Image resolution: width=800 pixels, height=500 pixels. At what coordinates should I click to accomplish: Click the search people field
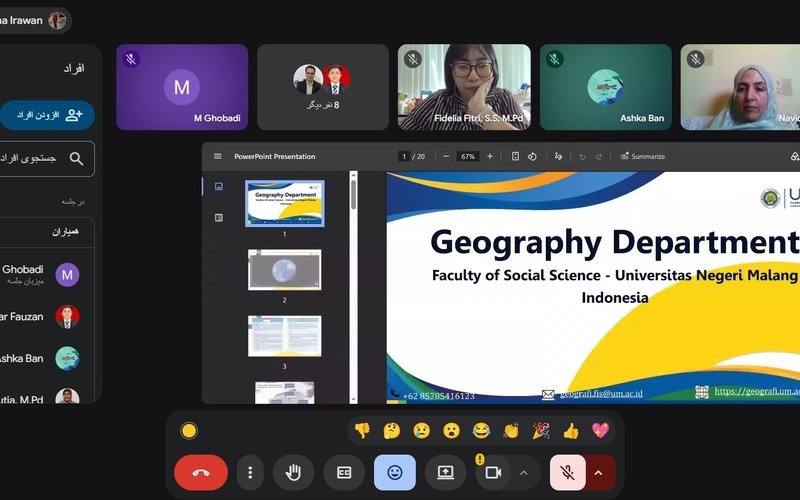[46, 159]
